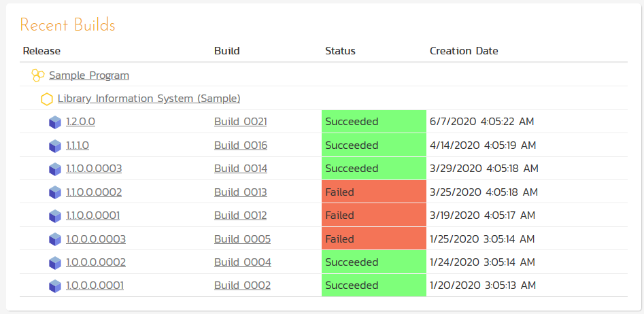
Task: View Build 0005 details
Action: pos(242,239)
